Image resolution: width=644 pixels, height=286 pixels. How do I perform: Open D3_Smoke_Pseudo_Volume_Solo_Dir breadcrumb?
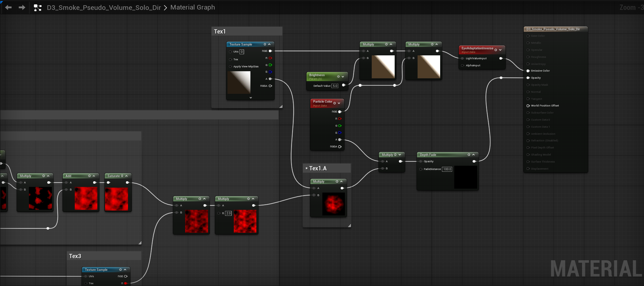pyautogui.click(x=104, y=7)
